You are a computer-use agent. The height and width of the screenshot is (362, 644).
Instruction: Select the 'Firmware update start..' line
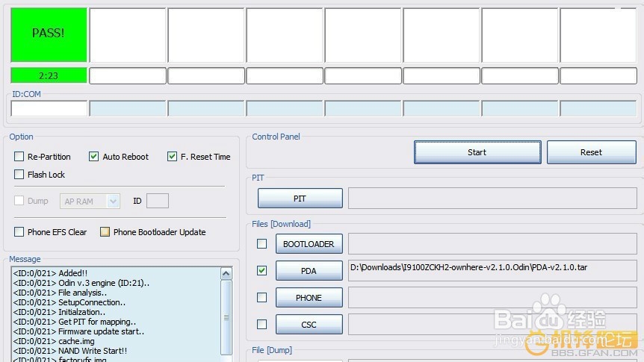(x=78, y=331)
